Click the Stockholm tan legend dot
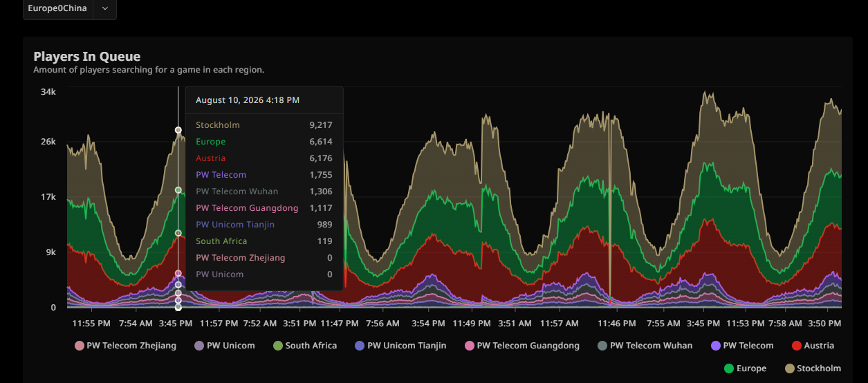The height and width of the screenshot is (383, 868). pos(789,368)
